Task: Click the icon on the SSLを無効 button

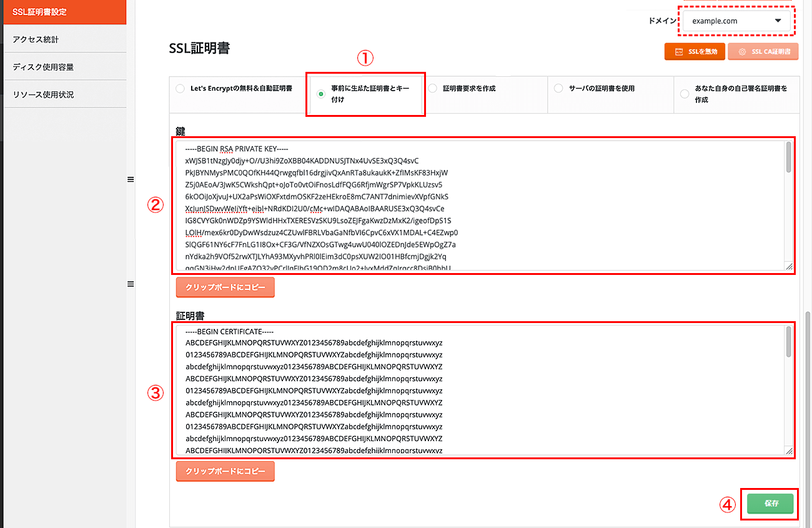Action: click(x=679, y=52)
